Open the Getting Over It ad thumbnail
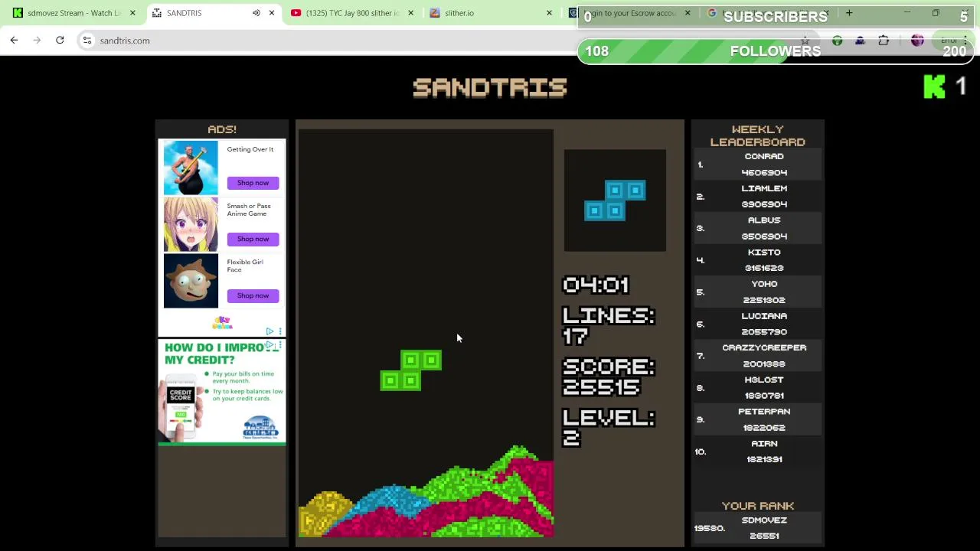The width and height of the screenshot is (980, 551). [x=191, y=168]
